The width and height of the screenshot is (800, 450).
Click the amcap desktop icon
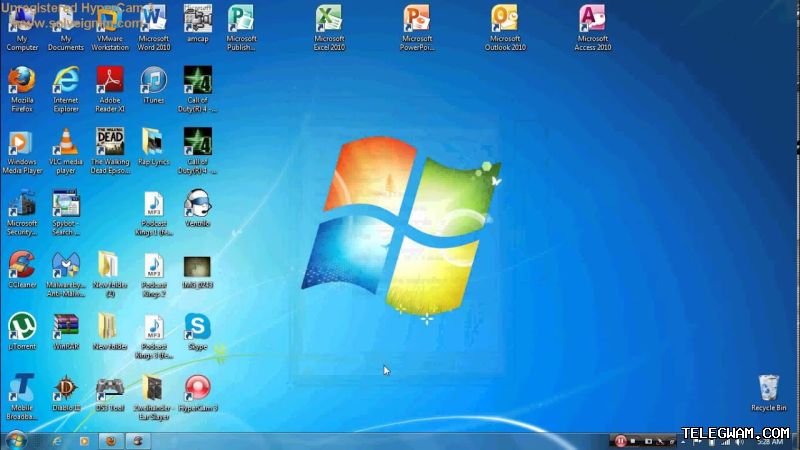click(x=197, y=24)
